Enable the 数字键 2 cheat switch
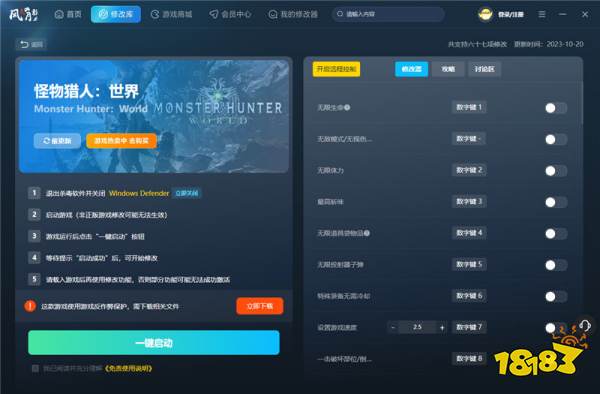 click(556, 171)
